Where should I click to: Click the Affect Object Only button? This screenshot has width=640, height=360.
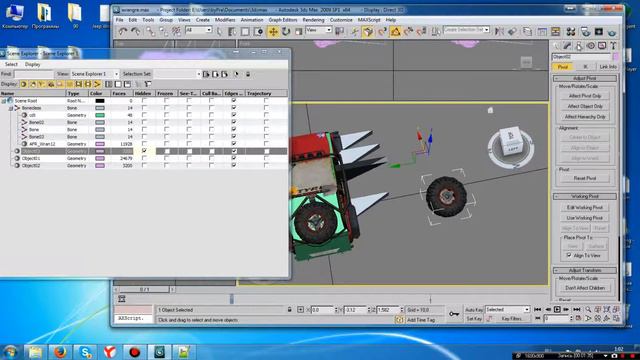click(x=585, y=106)
